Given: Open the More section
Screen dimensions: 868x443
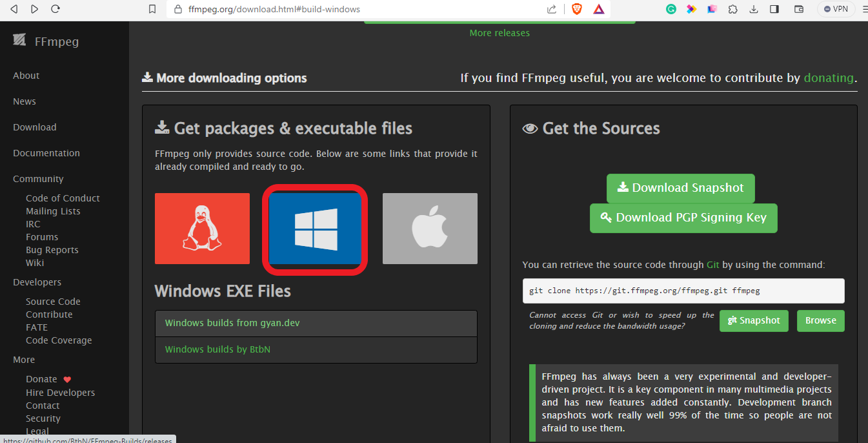Looking at the screenshot, I should 24,360.
